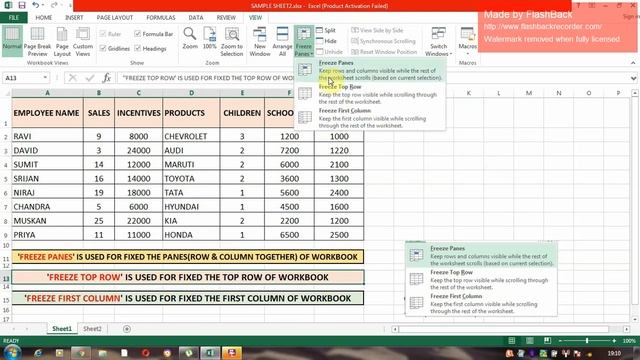Select column header C
The height and width of the screenshot is (360, 640).
point(138,93)
